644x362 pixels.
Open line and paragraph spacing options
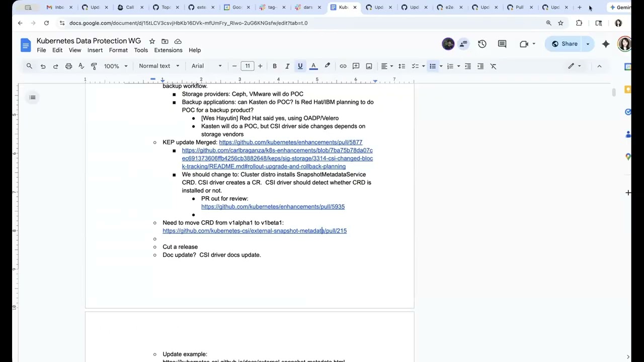(401, 66)
